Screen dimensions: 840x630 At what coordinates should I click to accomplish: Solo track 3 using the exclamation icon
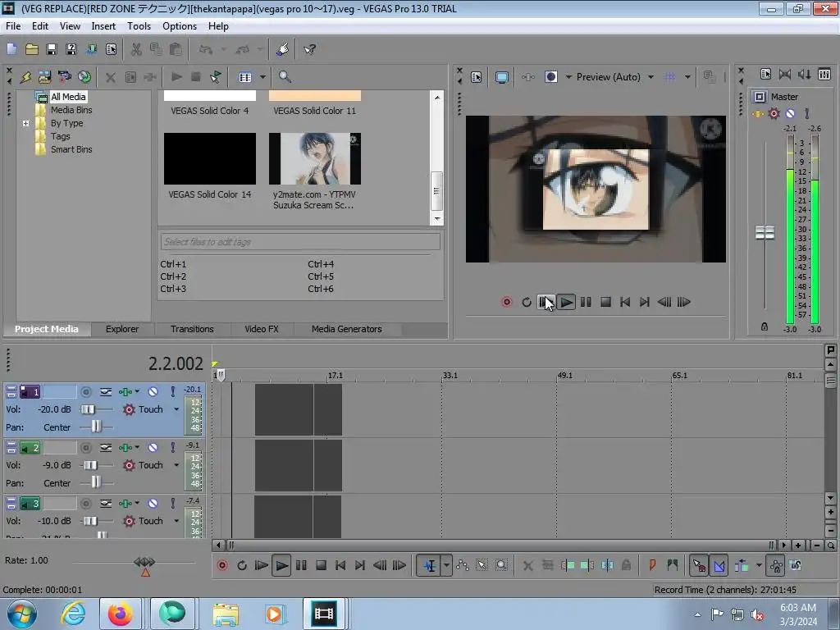172,504
